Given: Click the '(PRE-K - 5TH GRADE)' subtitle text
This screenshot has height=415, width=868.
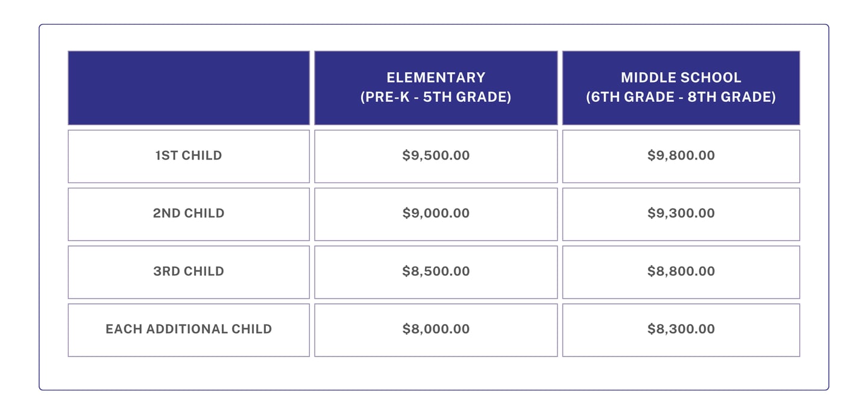Looking at the screenshot, I should coord(436,98).
